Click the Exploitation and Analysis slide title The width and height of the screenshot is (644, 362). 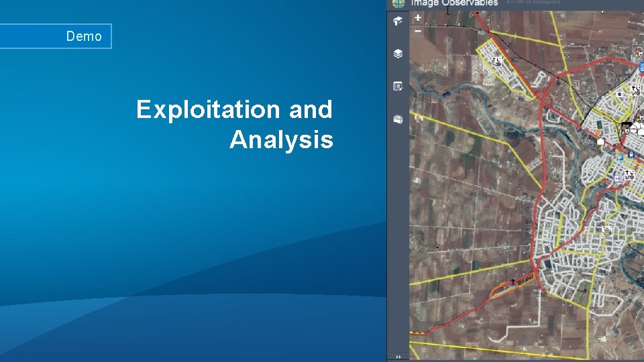(235, 124)
